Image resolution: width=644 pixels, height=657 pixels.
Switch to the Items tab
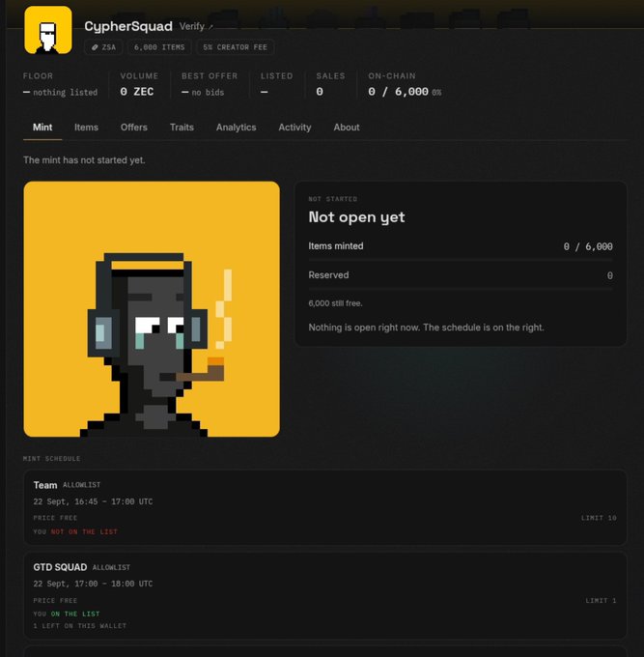(86, 128)
